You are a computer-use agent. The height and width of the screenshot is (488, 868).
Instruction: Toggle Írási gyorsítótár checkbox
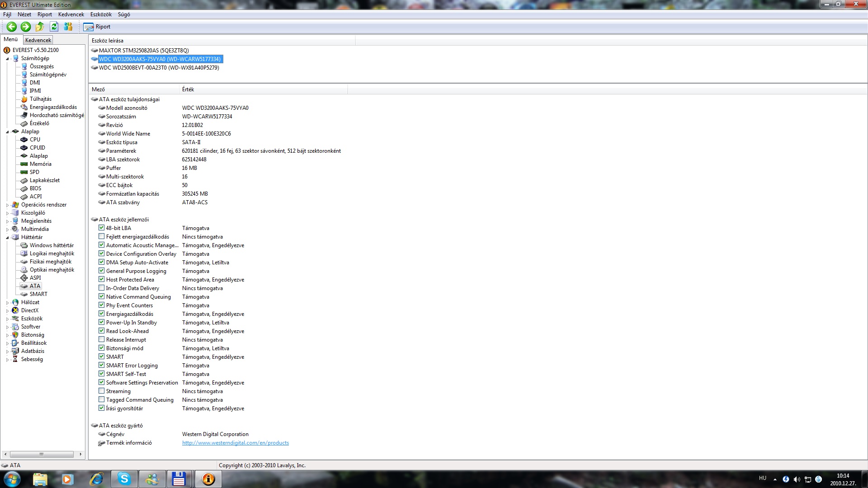click(x=102, y=408)
